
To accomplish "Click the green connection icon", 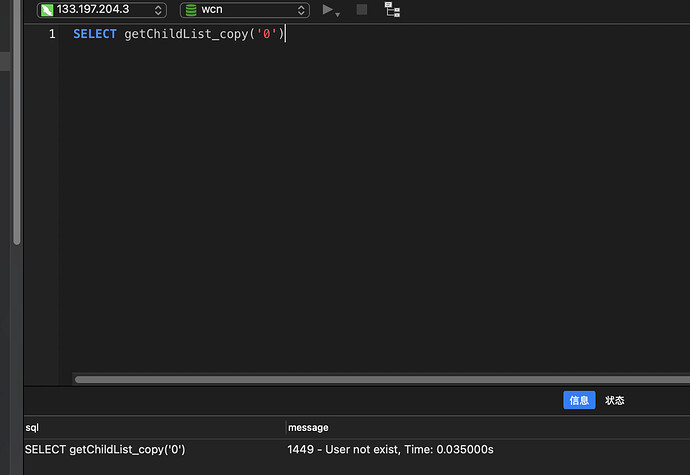I will click(x=47, y=10).
